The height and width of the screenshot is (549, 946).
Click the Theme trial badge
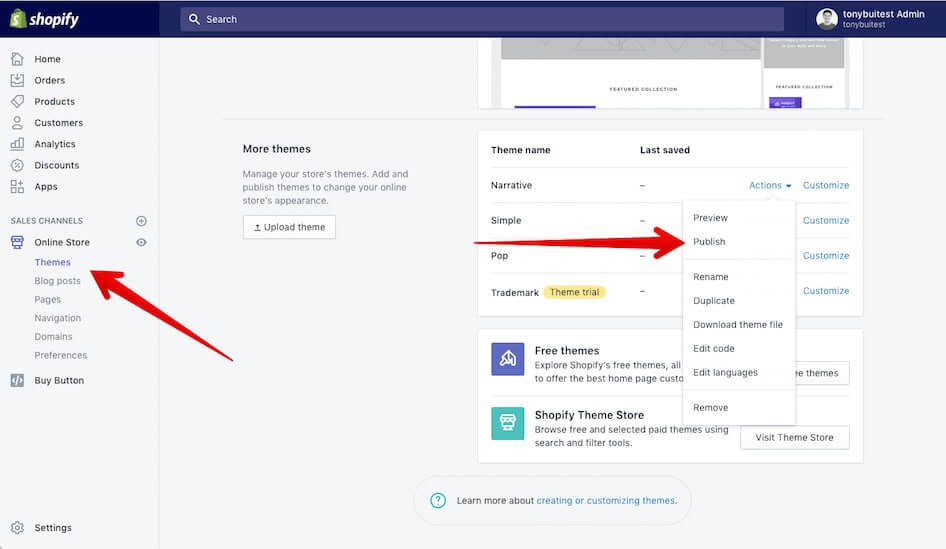point(574,292)
